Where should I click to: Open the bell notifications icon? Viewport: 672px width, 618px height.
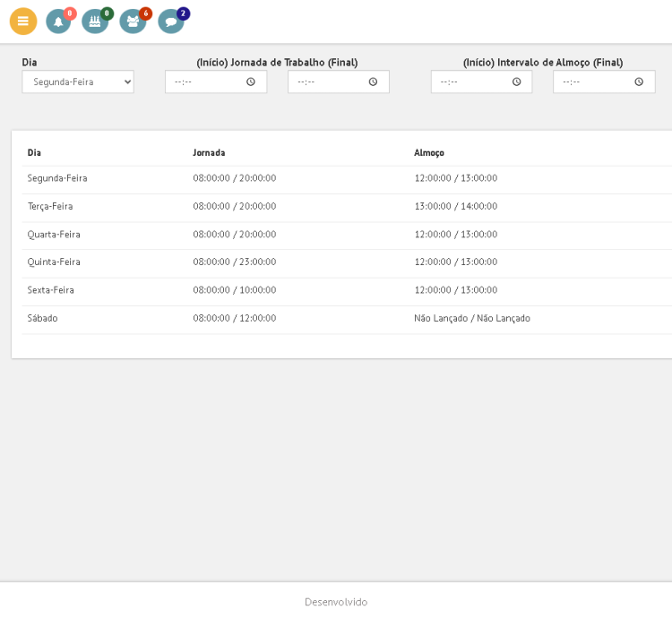pyautogui.click(x=58, y=21)
